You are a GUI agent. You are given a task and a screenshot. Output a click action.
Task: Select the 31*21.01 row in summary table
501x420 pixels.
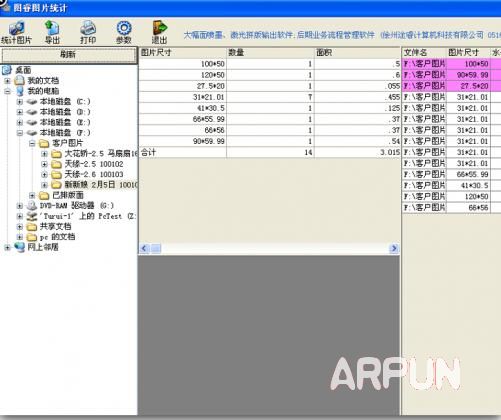[x=270, y=97]
